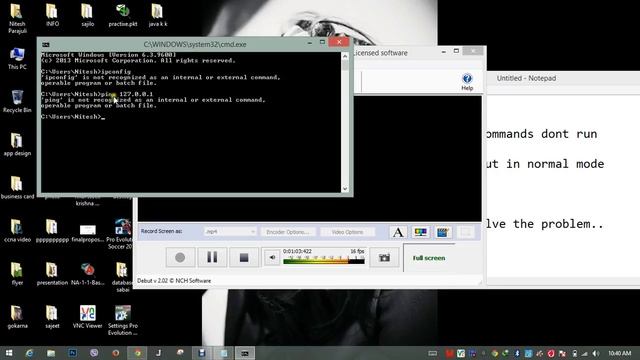Image resolution: width=640 pixels, height=360 pixels.
Task: Open the database sabai folder
Action: pos(122,277)
